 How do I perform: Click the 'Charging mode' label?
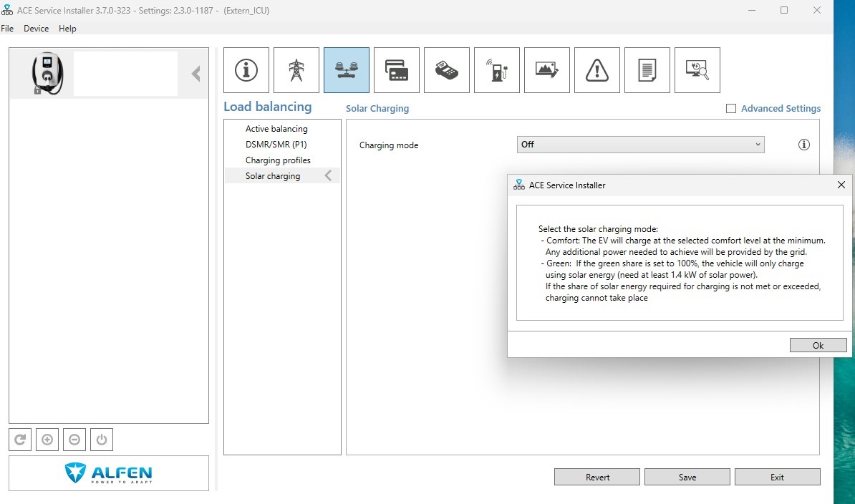(389, 145)
